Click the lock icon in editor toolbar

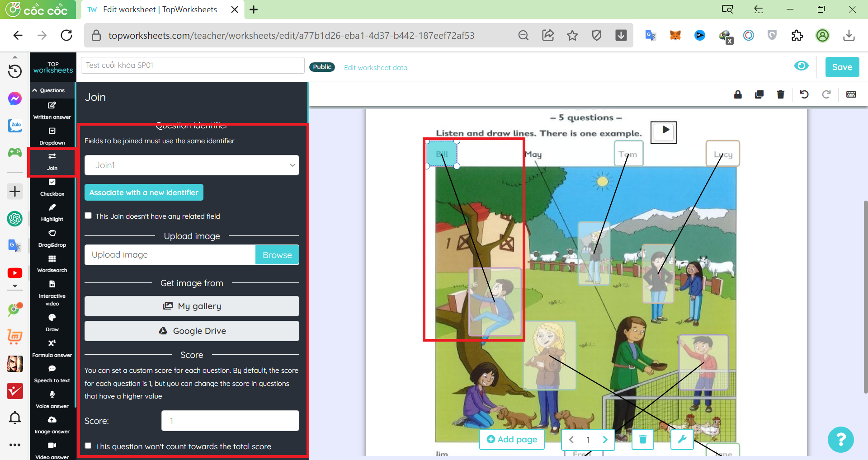coord(738,94)
